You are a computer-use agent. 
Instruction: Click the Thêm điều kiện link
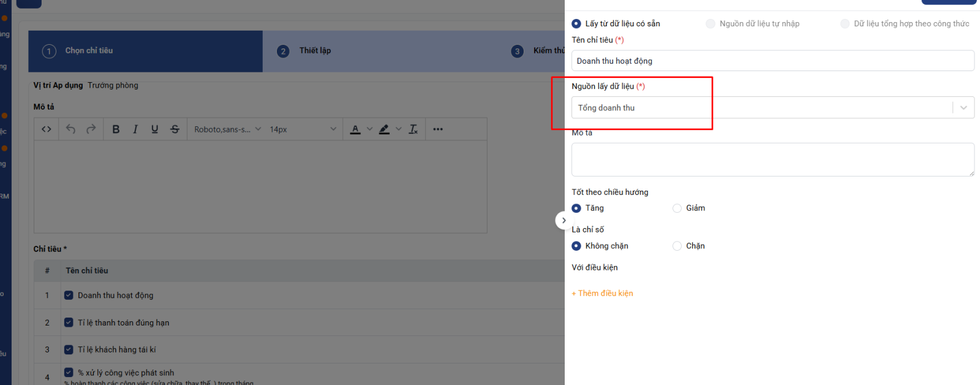pos(603,294)
